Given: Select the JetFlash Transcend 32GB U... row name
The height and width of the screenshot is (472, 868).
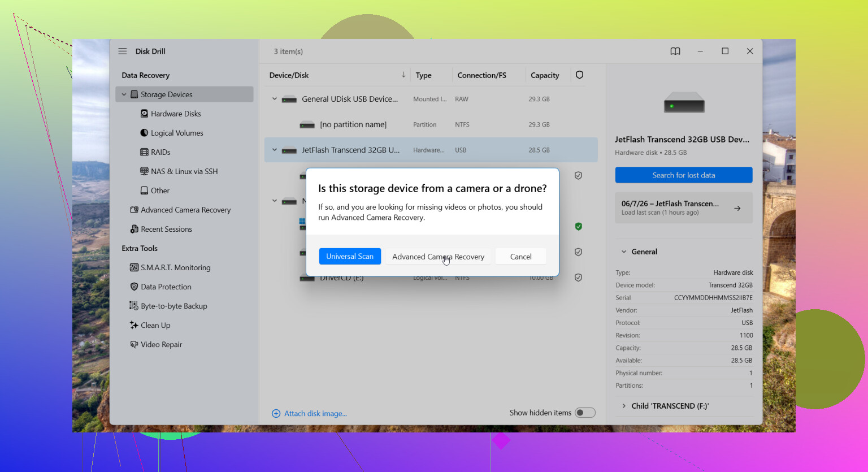Looking at the screenshot, I should (350, 150).
